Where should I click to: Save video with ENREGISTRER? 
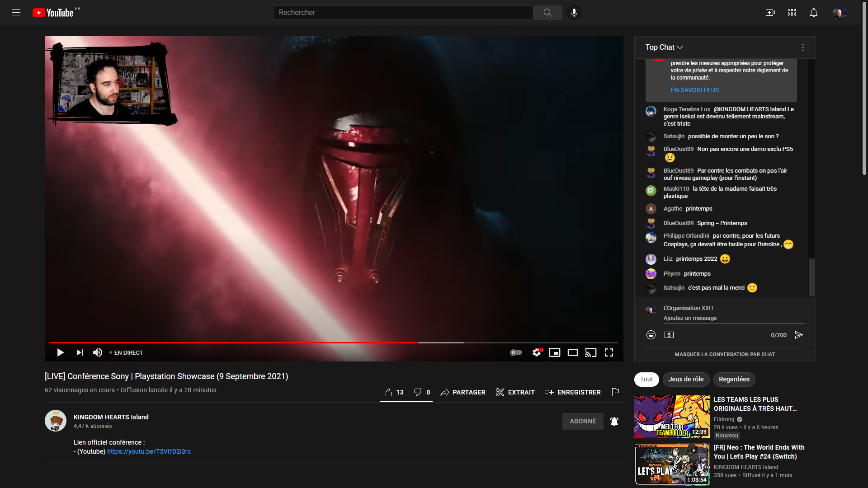pos(573,392)
